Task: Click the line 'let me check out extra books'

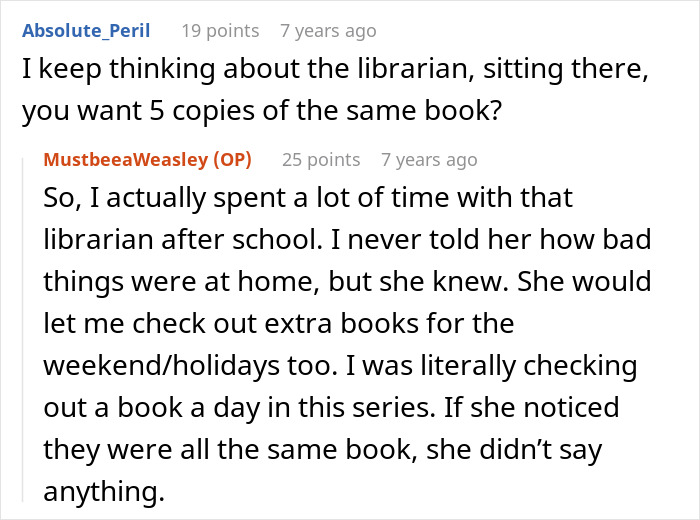Action: 279,323
